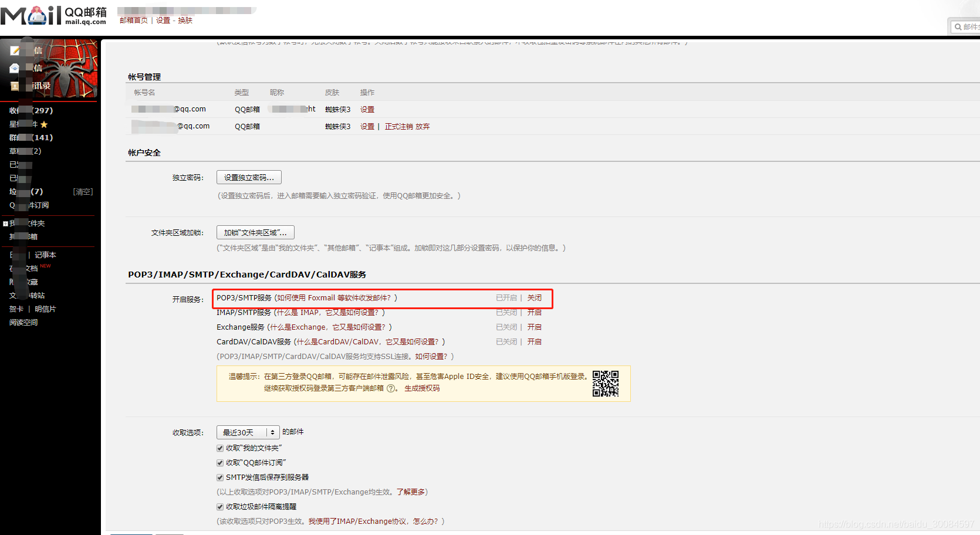Expand the 我的文件夹 tree in the sidebar
The image size is (980, 535).
pos(5,223)
